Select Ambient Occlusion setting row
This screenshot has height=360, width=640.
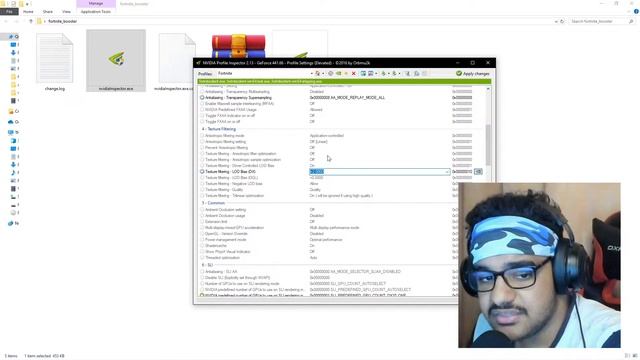329,210
